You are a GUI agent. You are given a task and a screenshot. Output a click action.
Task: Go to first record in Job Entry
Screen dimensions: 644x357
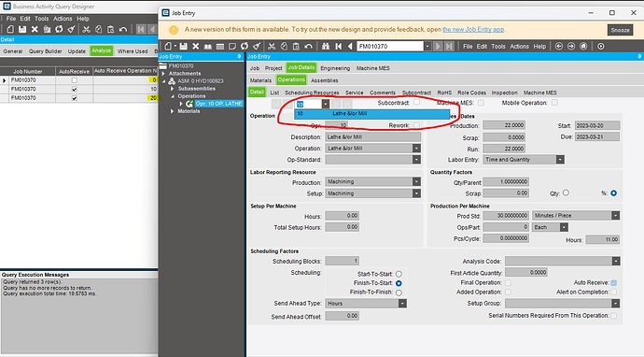point(338,47)
